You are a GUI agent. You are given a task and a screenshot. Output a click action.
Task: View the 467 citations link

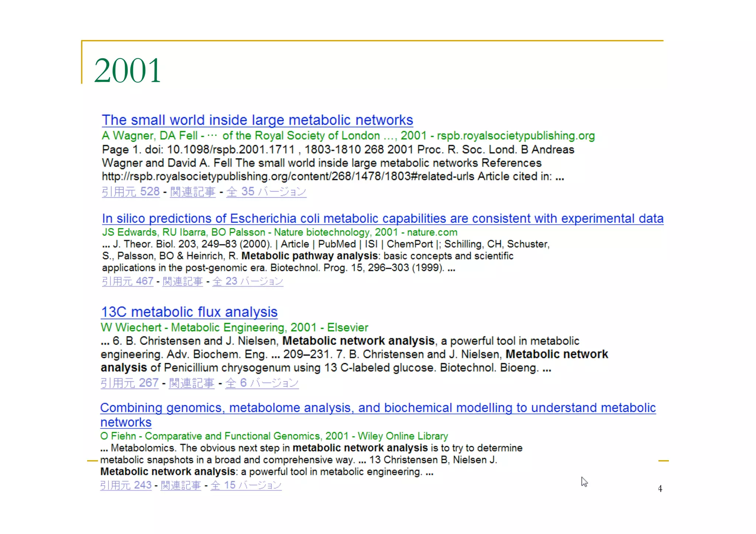(x=127, y=281)
